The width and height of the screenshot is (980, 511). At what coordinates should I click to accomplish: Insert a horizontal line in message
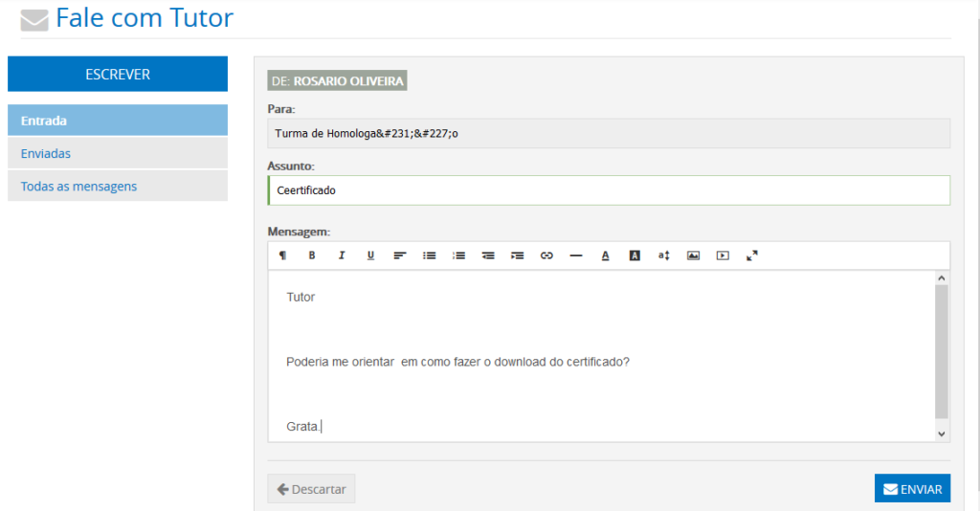576,255
